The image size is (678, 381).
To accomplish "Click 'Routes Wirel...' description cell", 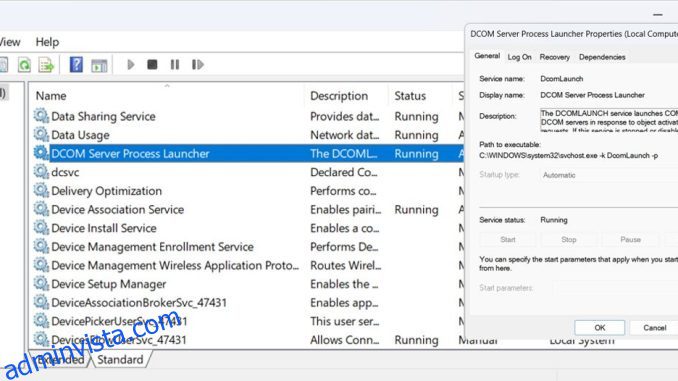I will (x=346, y=265).
